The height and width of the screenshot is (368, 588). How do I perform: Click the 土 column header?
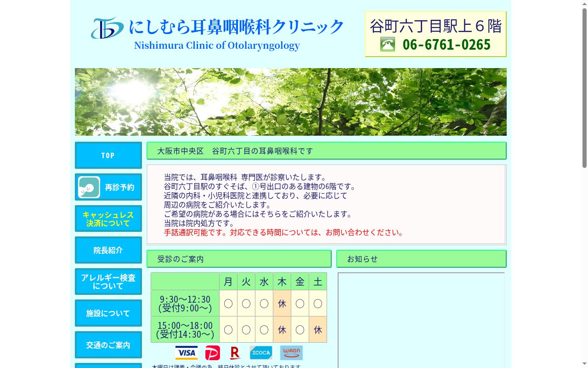click(x=318, y=282)
